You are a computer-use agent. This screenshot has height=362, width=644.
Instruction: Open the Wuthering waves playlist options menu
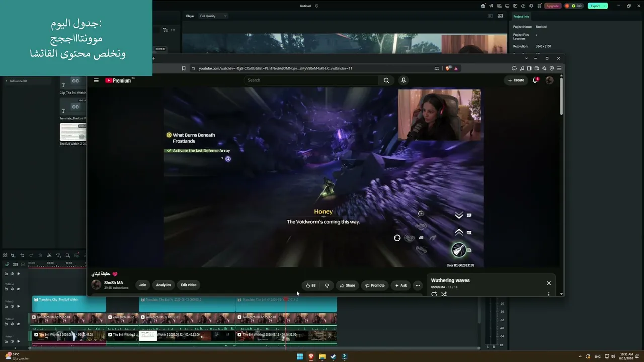549,294
